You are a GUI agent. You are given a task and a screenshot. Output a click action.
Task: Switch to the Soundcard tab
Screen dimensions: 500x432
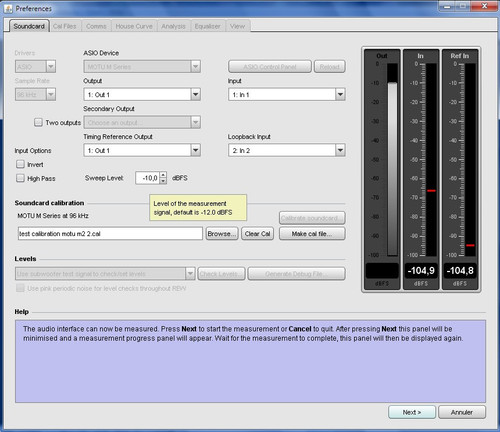click(x=29, y=26)
